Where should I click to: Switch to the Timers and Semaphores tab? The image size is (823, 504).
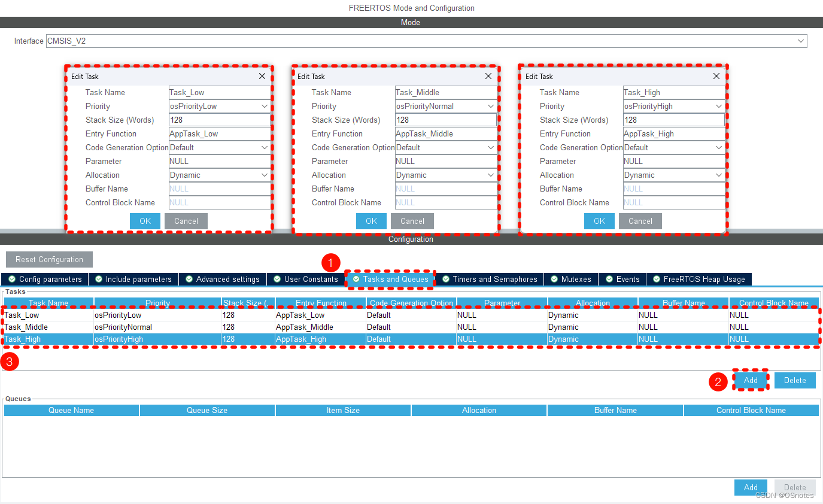coord(490,279)
